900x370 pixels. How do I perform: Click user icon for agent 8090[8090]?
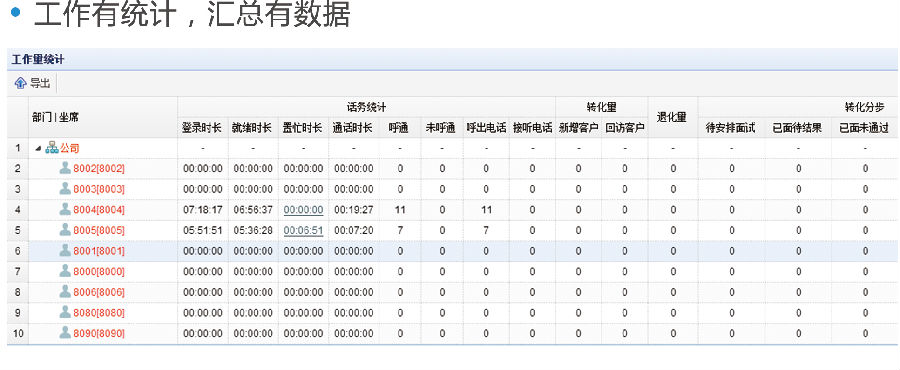[65, 333]
